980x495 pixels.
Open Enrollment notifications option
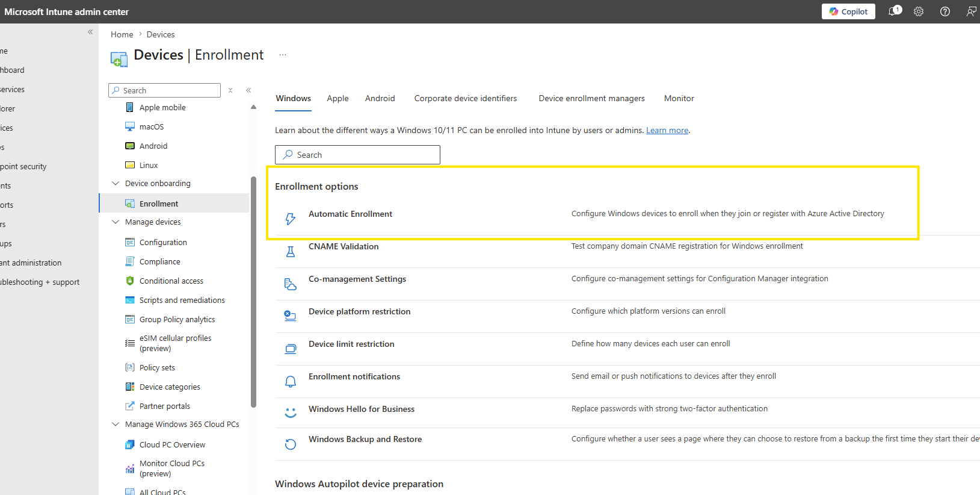[x=354, y=376]
